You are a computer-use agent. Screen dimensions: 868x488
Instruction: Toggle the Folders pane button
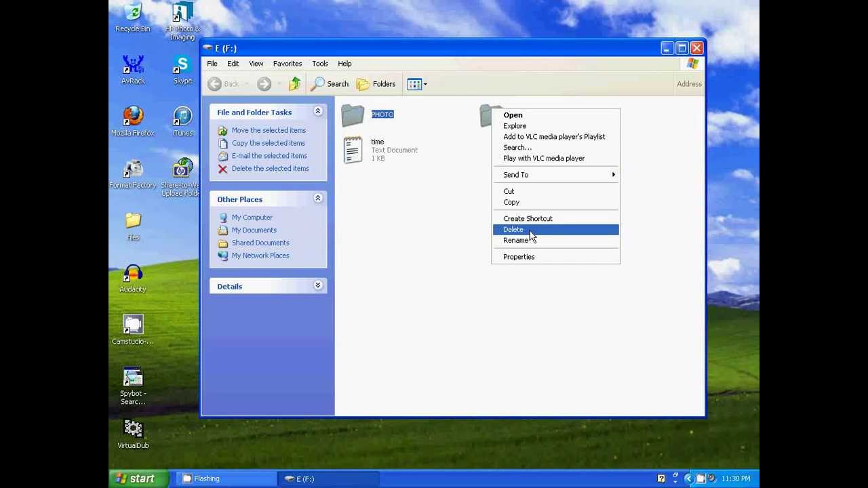coord(376,84)
